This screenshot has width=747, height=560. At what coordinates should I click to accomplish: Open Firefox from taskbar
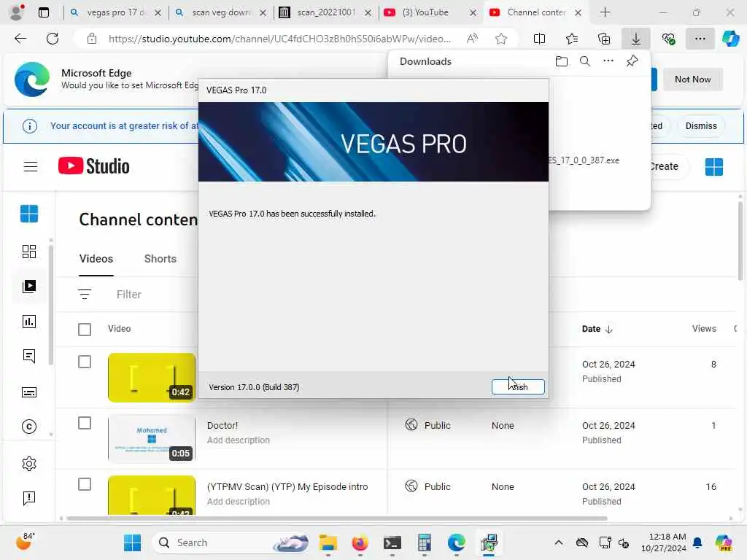tap(360, 542)
